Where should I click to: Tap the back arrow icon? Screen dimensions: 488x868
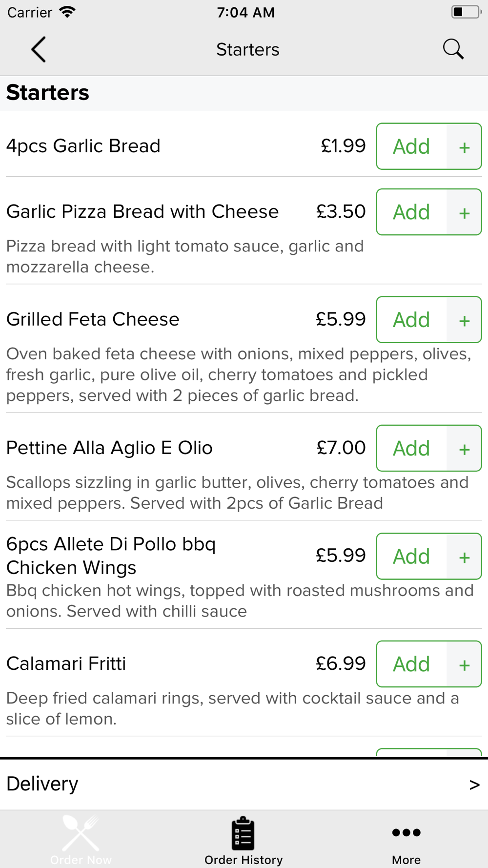39,49
